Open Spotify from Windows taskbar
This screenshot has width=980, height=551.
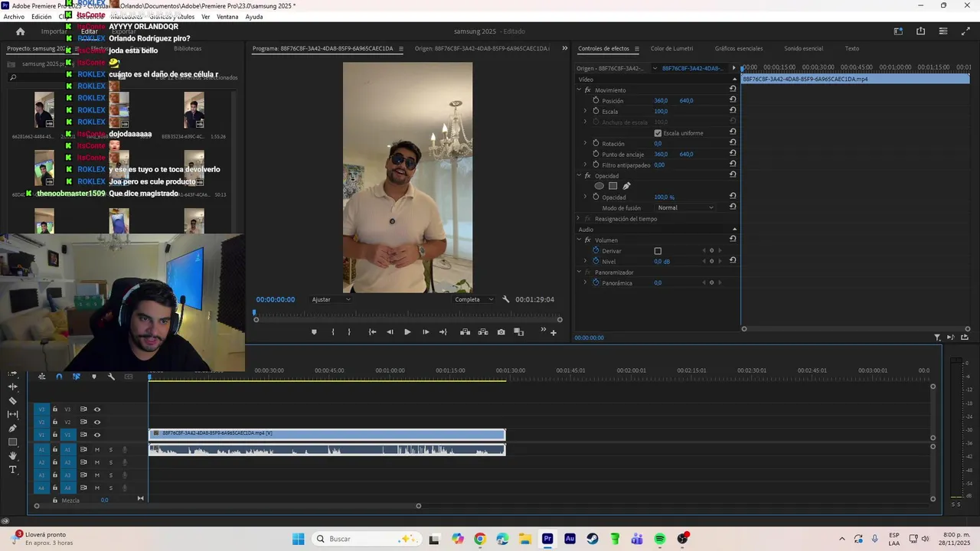pos(660,539)
